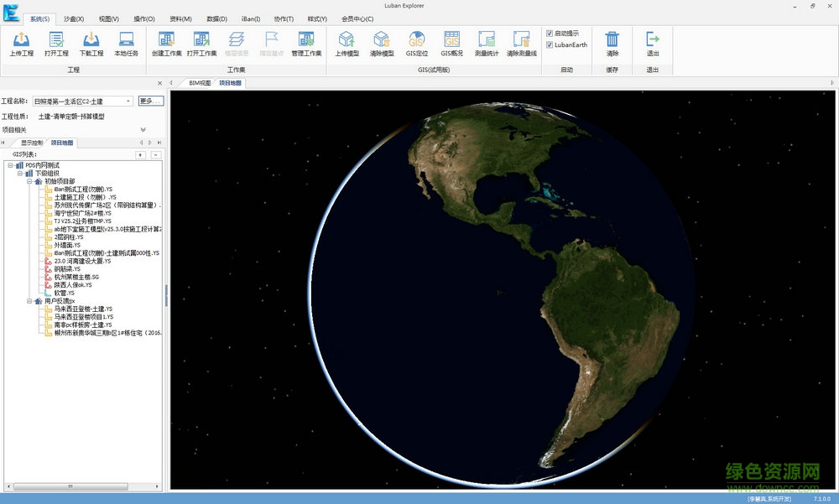839x504 pixels.
Task: Uncheck the LubanEarth checkbox
Action: pyautogui.click(x=550, y=45)
